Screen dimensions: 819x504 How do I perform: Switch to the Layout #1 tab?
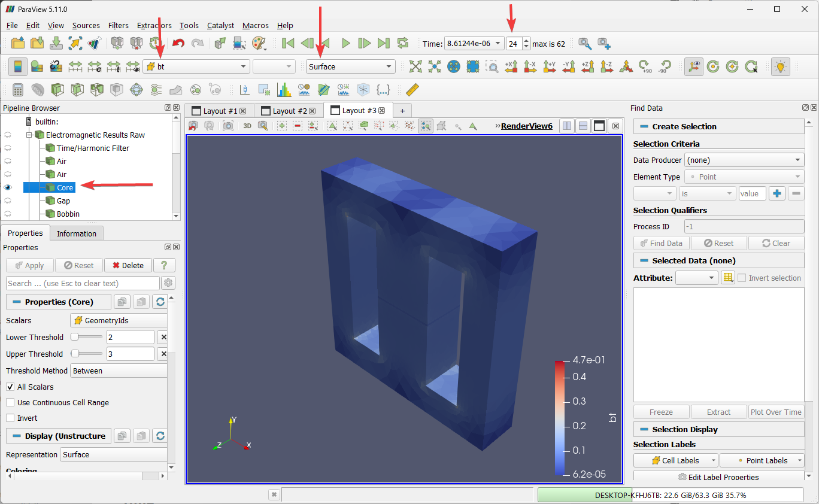220,111
